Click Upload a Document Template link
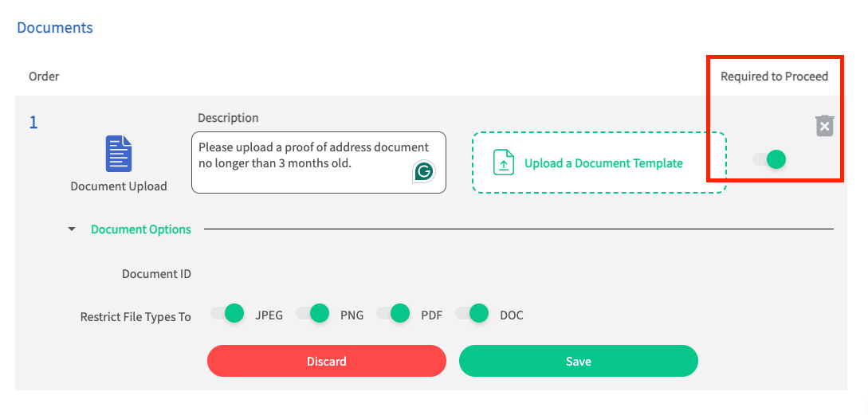The height and width of the screenshot is (415, 868). tap(603, 163)
